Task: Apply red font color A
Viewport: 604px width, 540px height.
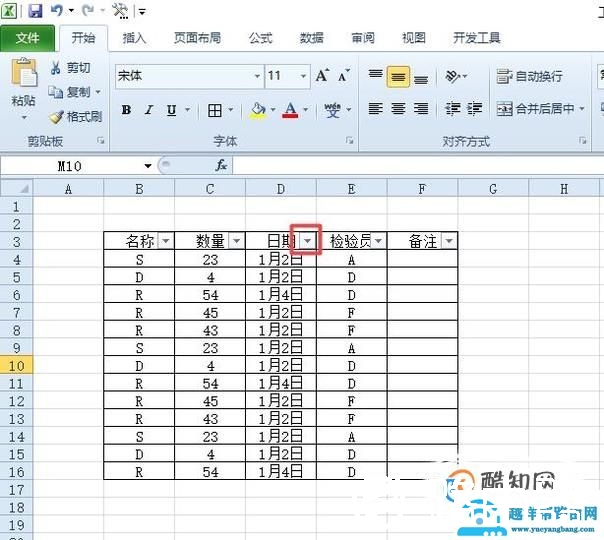Action: point(290,110)
